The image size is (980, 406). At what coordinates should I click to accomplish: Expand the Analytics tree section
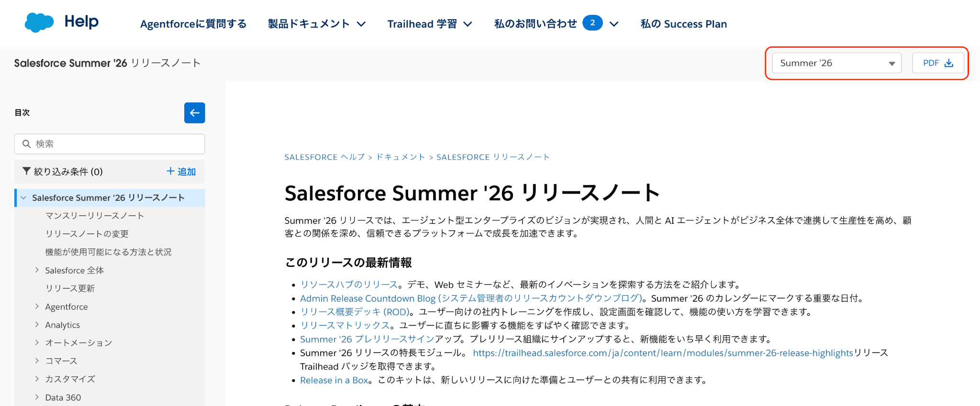coord(37,325)
